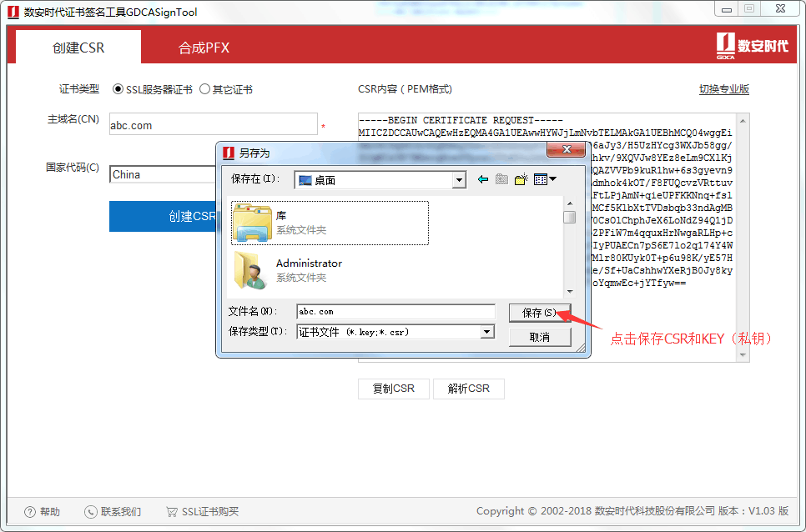Expand the 保存在 location dropdown
Image resolution: width=806 pixels, height=532 pixels.
click(x=459, y=180)
